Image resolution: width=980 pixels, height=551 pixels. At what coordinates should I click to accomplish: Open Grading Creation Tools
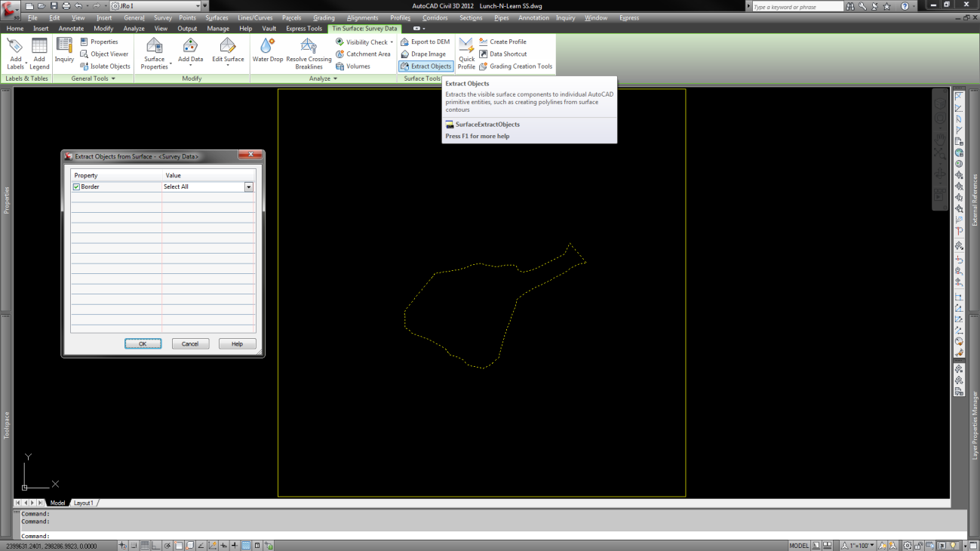point(515,66)
